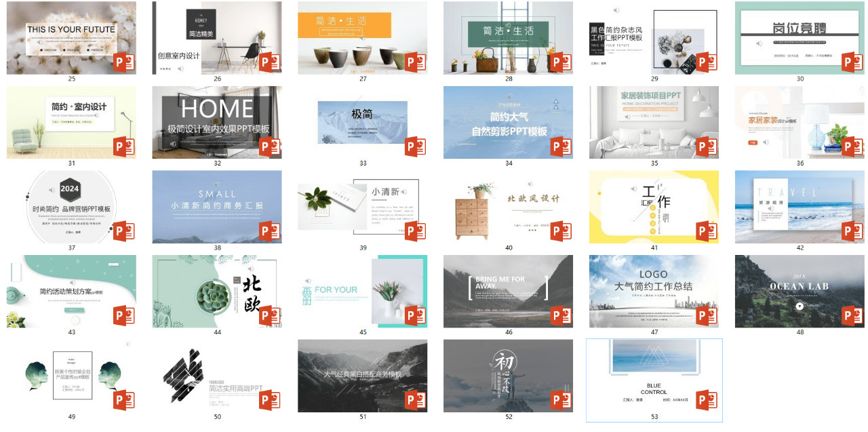Choose the OCEAN LAB template thumbnail
Viewport: 868px width, 432px height.
click(800, 292)
